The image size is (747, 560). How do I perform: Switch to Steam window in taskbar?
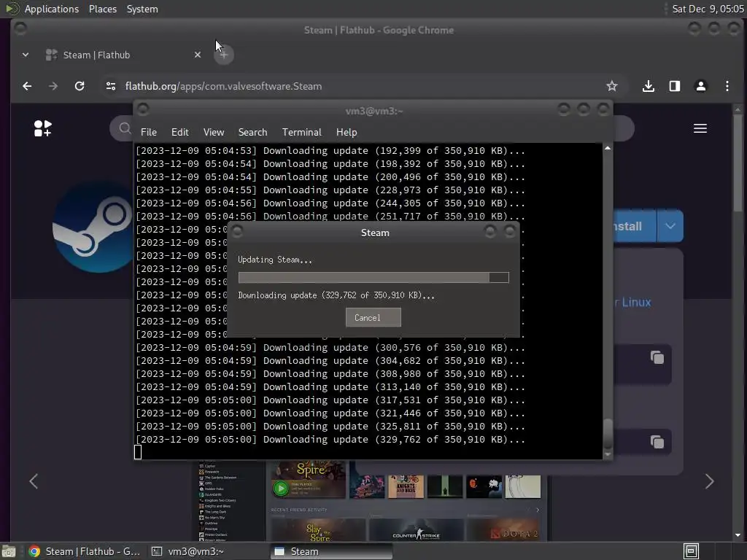pyautogui.click(x=332, y=551)
